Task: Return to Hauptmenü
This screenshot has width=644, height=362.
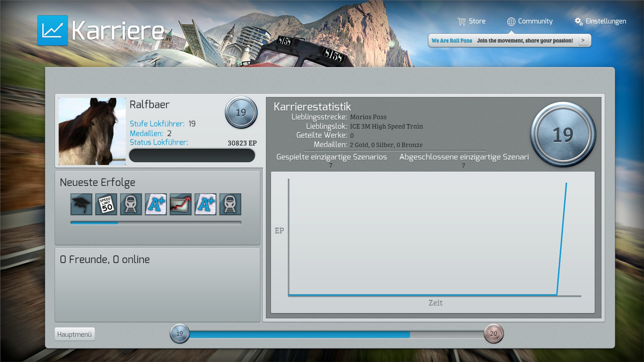Action: click(74, 334)
